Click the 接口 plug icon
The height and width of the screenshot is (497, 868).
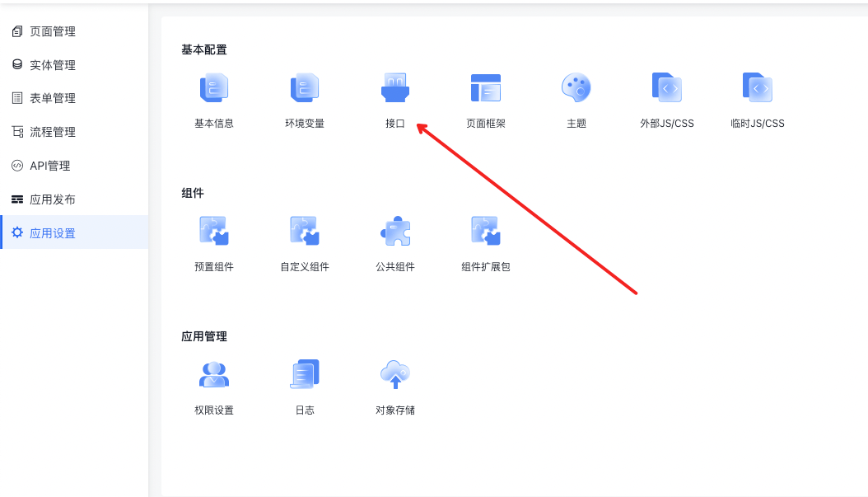pos(395,88)
